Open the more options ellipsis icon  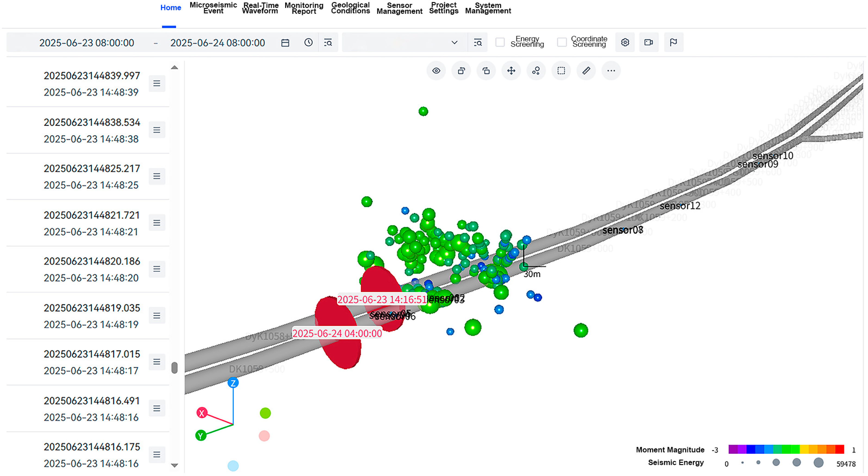611,71
